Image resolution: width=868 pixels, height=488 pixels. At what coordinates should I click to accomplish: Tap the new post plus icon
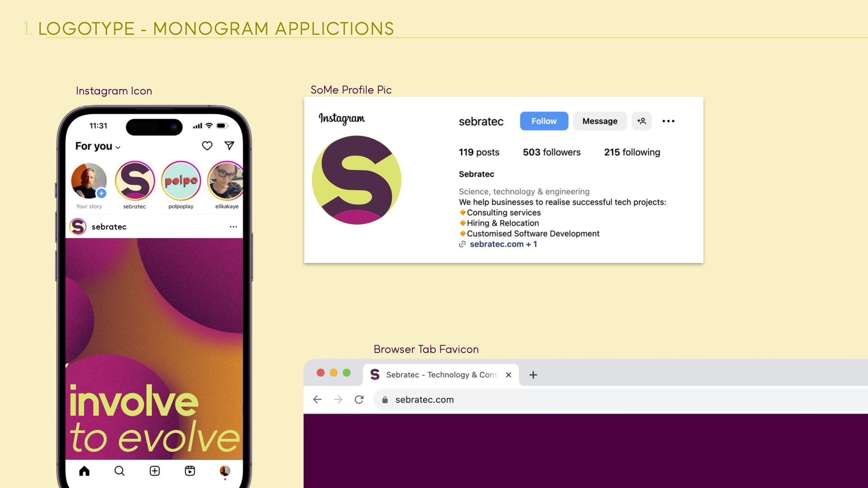click(x=155, y=471)
